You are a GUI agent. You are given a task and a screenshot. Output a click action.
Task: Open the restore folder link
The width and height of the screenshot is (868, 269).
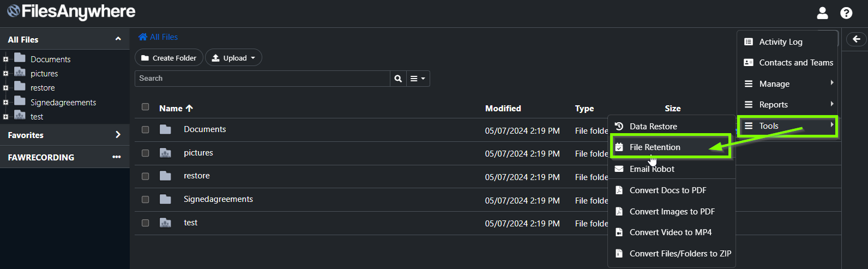pyautogui.click(x=197, y=176)
